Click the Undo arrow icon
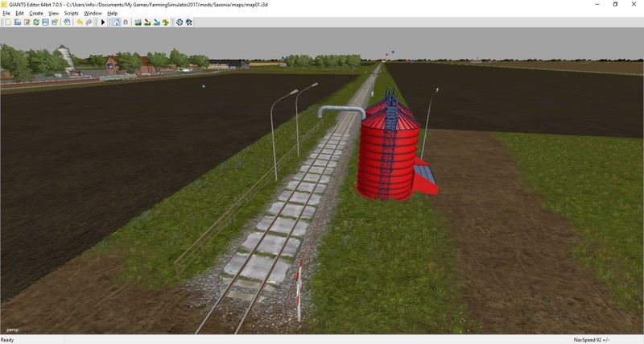The width and height of the screenshot is (644, 344). pyautogui.click(x=79, y=22)
